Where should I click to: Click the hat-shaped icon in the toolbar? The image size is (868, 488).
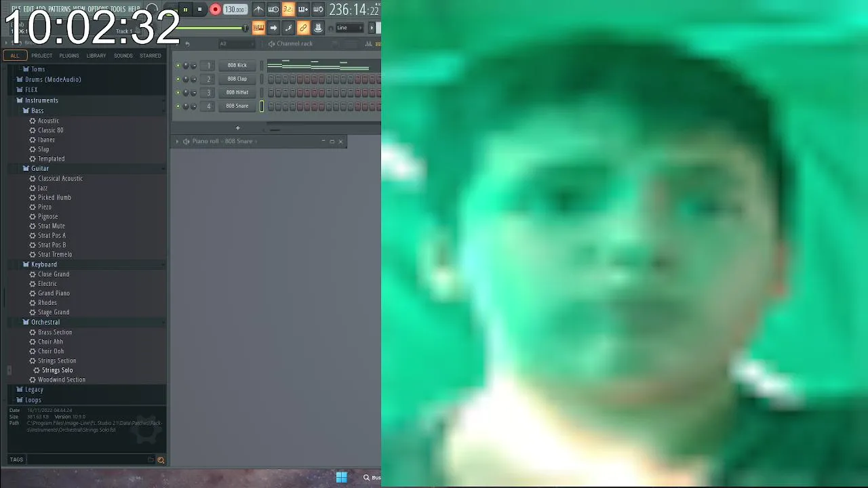(318, 28)
